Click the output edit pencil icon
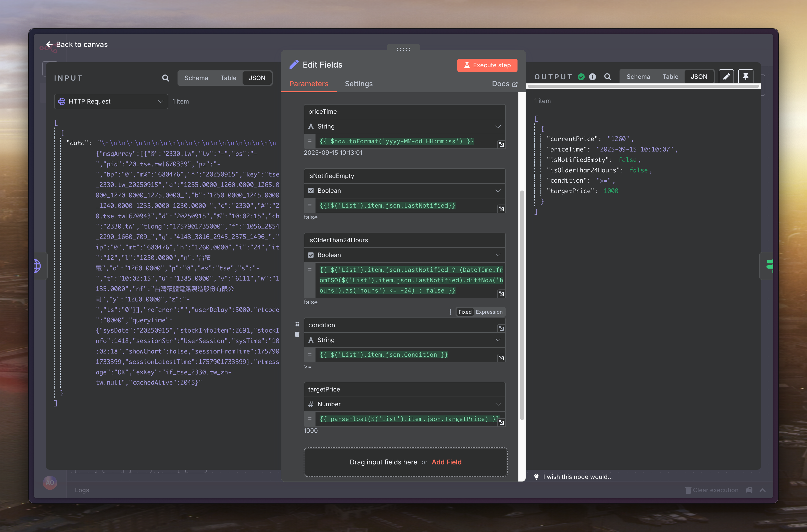 (726, 77)
